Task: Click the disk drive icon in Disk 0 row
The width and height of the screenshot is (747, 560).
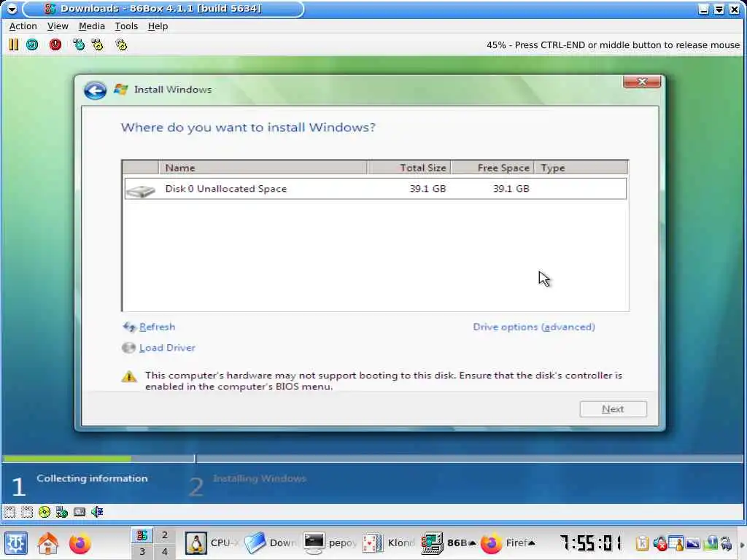Action: (141, 191)
